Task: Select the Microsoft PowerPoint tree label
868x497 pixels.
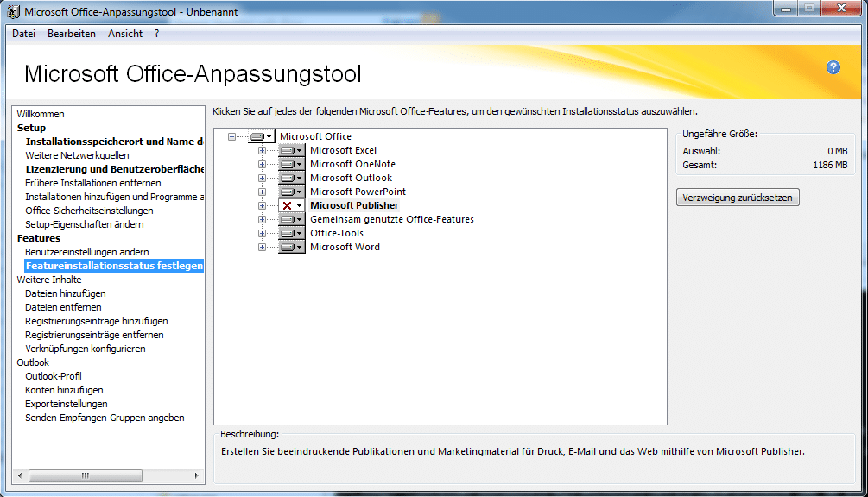Action: [x=358, y=192]
